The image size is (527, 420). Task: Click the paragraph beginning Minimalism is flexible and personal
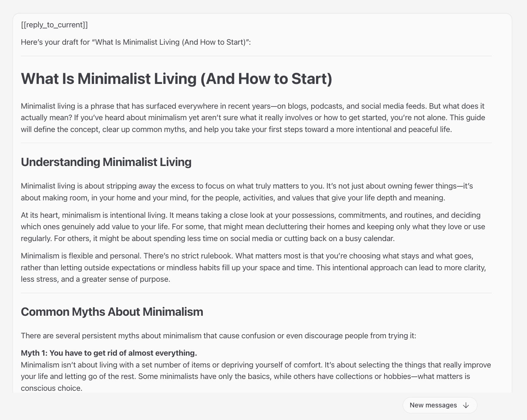click(x=253, y=267)
